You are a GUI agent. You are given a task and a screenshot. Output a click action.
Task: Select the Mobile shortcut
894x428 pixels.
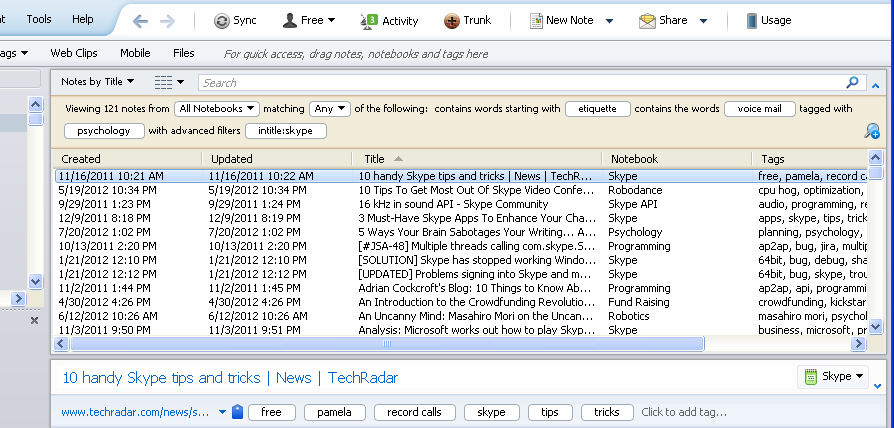(135, 53)
